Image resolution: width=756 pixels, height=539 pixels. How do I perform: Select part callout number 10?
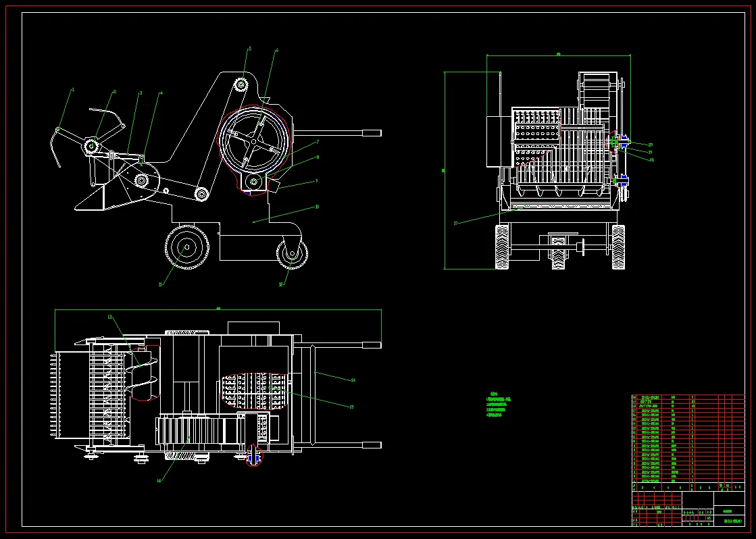[x=317, y=207]
